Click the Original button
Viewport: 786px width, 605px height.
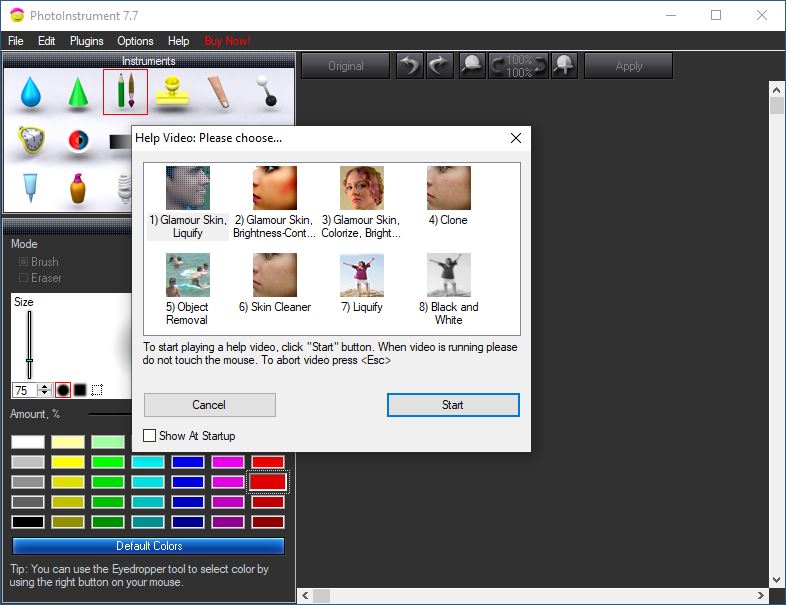345,66
